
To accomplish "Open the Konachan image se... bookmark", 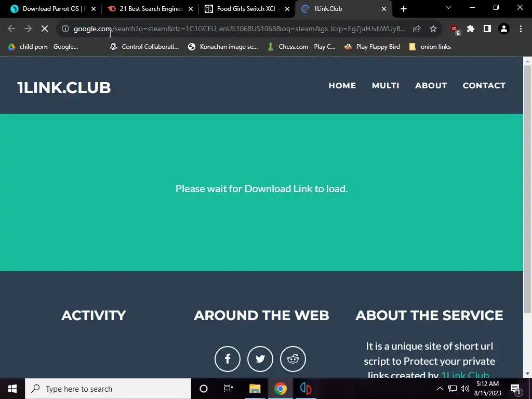I will (x=223, y=47).
